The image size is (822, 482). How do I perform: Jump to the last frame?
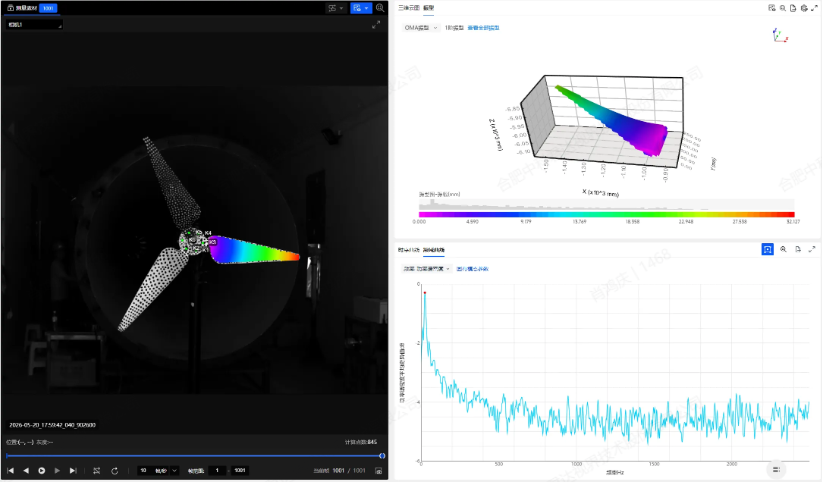73,470
